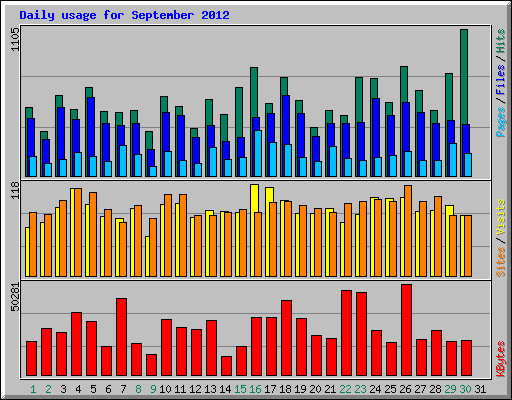Viewport: 512px width, 400px height.
Task: Click the yellow visits bar for day 16
Action: point(254,198)
